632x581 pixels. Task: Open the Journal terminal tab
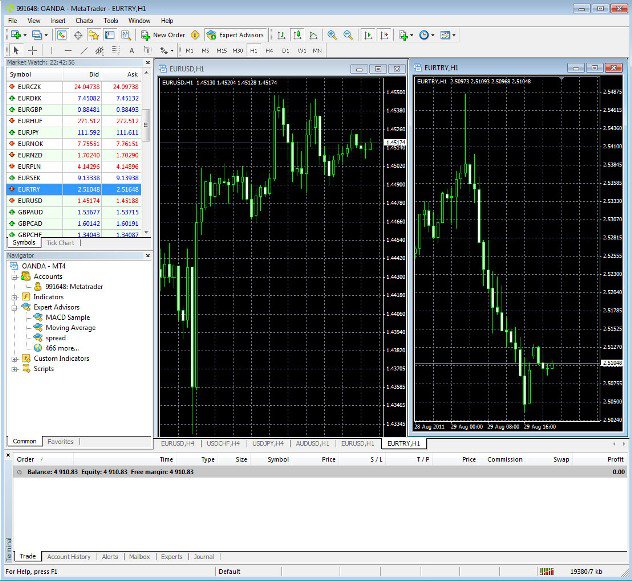(204, 556)
